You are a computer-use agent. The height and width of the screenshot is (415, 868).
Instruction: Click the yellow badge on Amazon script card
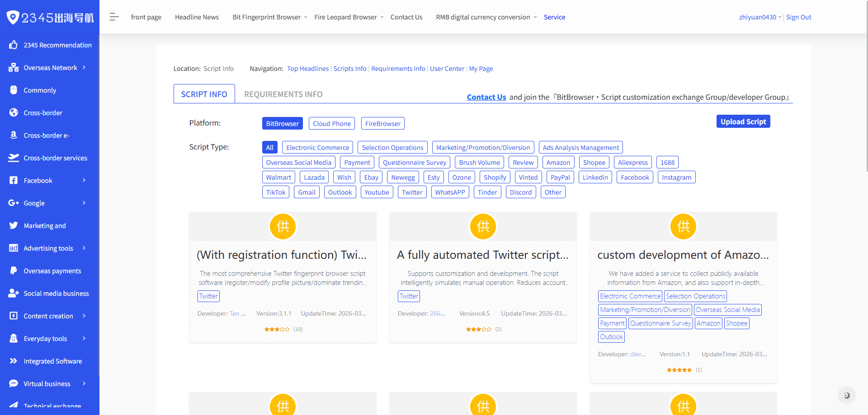pos(683,226)
